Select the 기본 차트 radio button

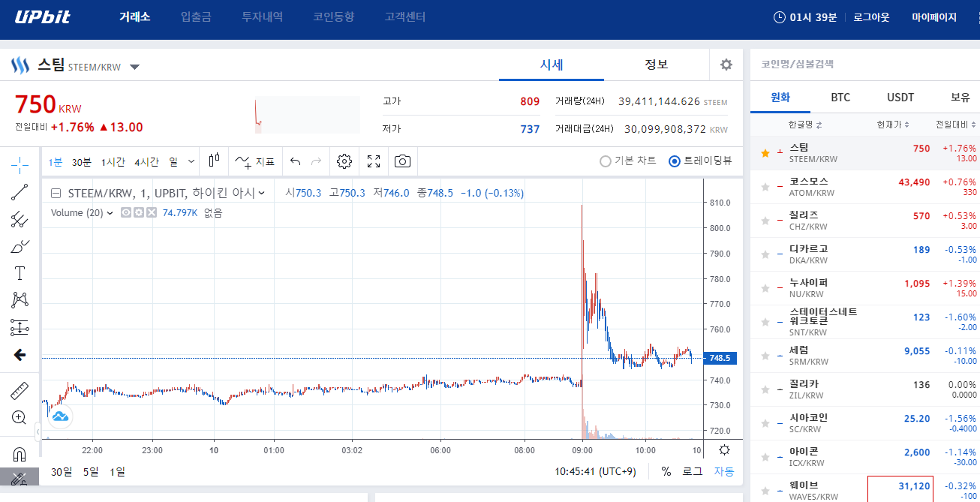606,161
